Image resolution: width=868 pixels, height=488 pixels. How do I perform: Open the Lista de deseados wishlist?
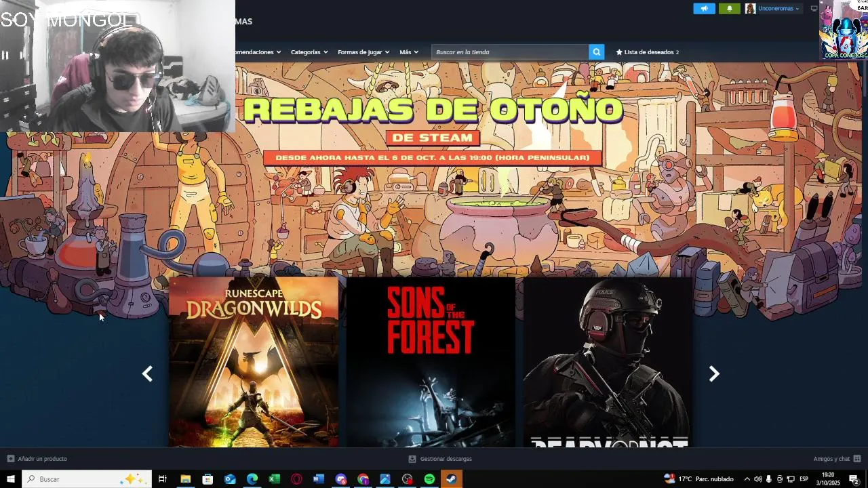tap(647, 52)
